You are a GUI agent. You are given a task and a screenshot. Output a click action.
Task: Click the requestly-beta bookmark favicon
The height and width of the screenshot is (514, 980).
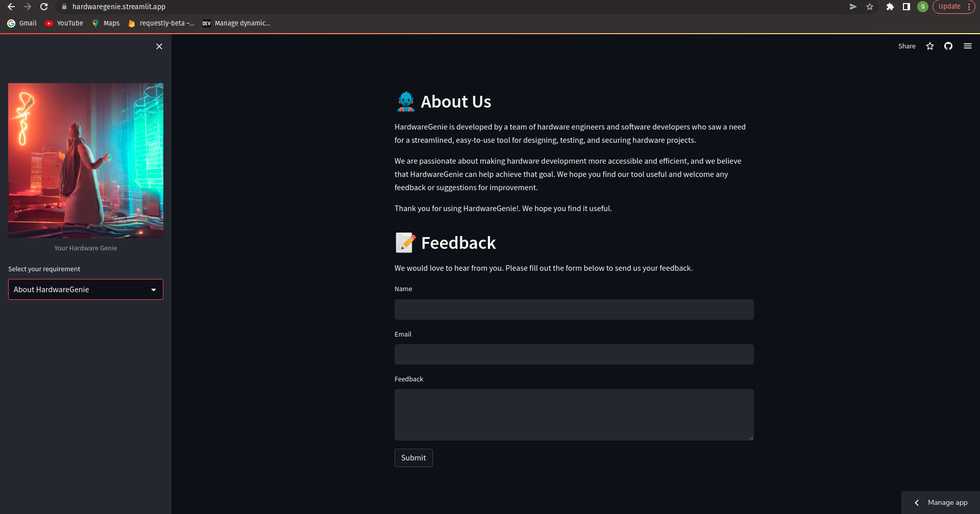coord(132,23)
